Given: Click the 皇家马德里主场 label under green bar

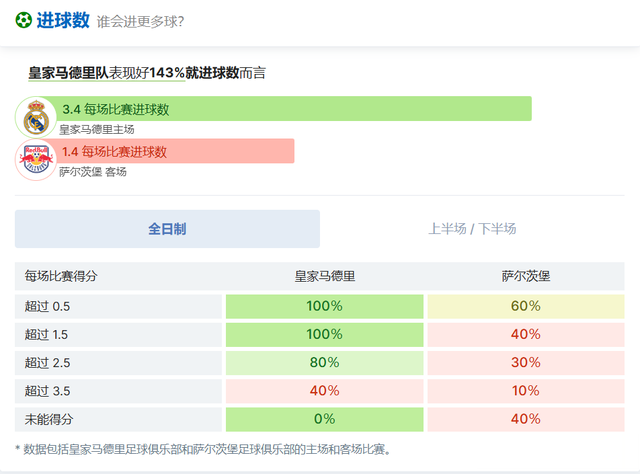Looking at the screenshot, I should (97, 130).
